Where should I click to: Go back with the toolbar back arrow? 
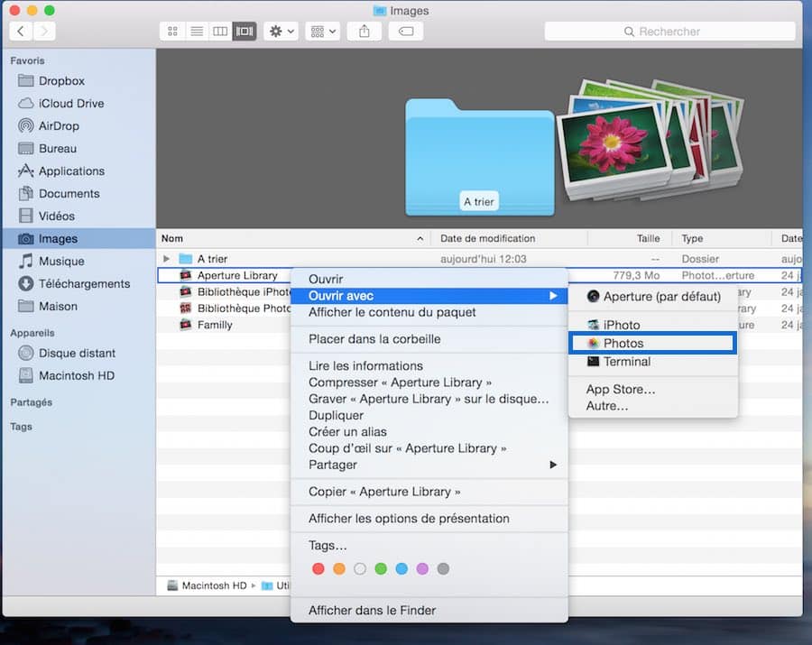pyautogui.click(x=21, y=32)
